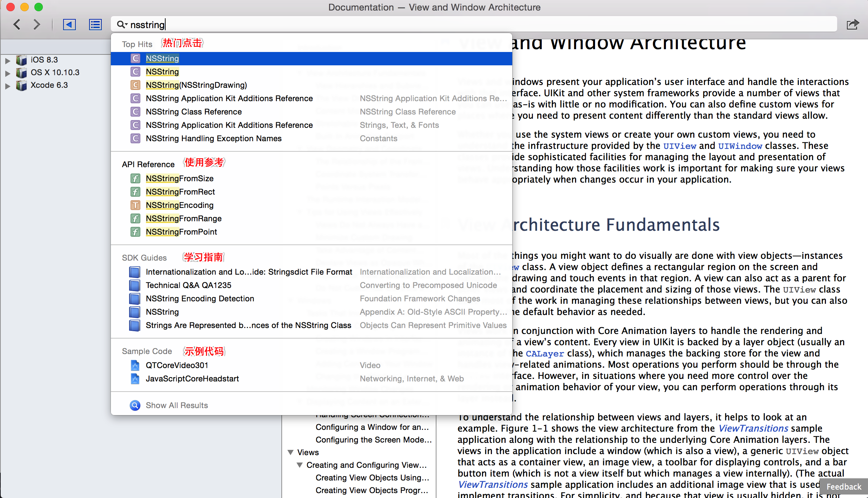The image size is (868, 498).
Task: Click in the nsstring search field
Action: 474,25
